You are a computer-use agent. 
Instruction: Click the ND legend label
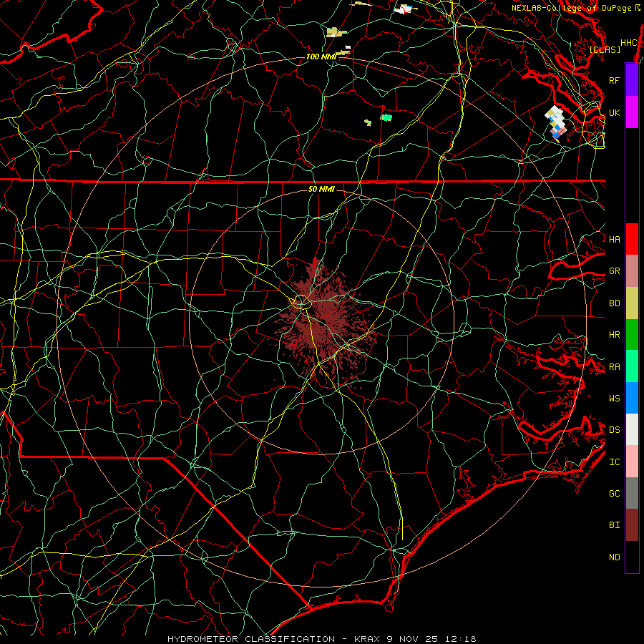(614, 557)
